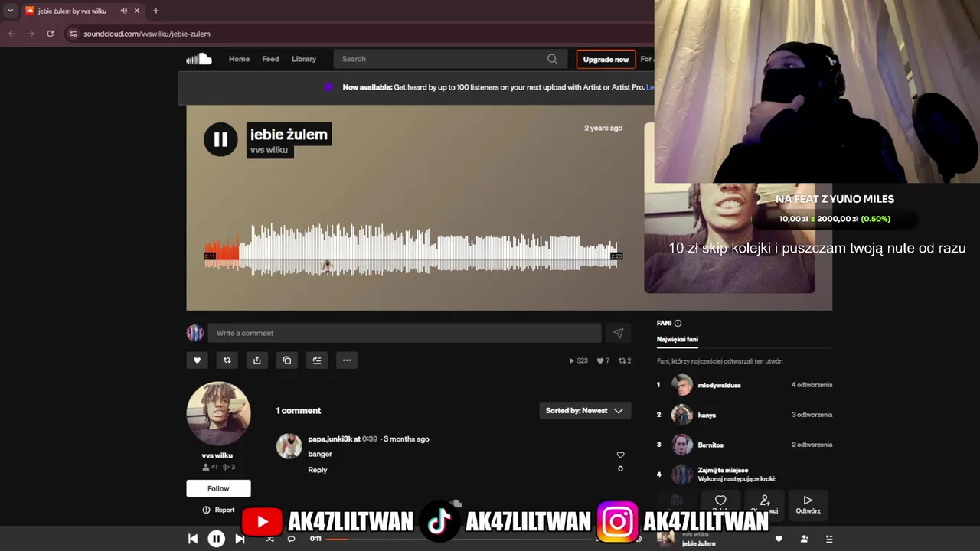View the 2 reposts stat
This screenshot has height=551, width=980.
[625, 360]
